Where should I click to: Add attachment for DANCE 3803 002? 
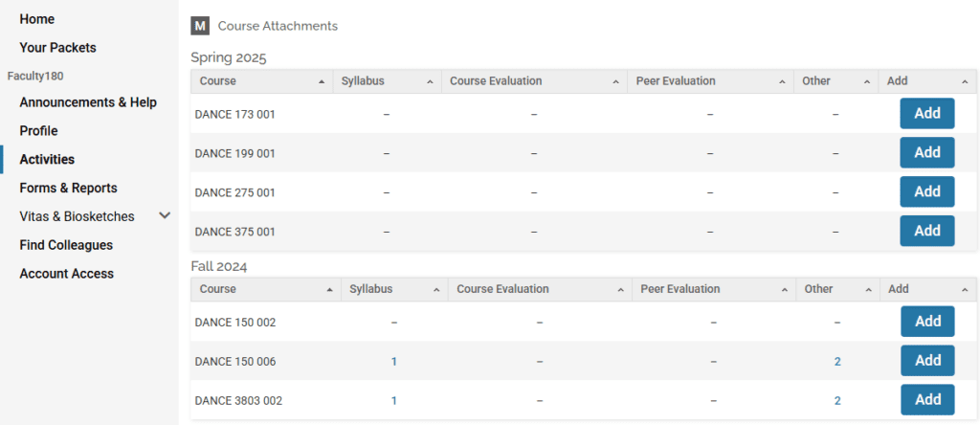coord(928,400)
